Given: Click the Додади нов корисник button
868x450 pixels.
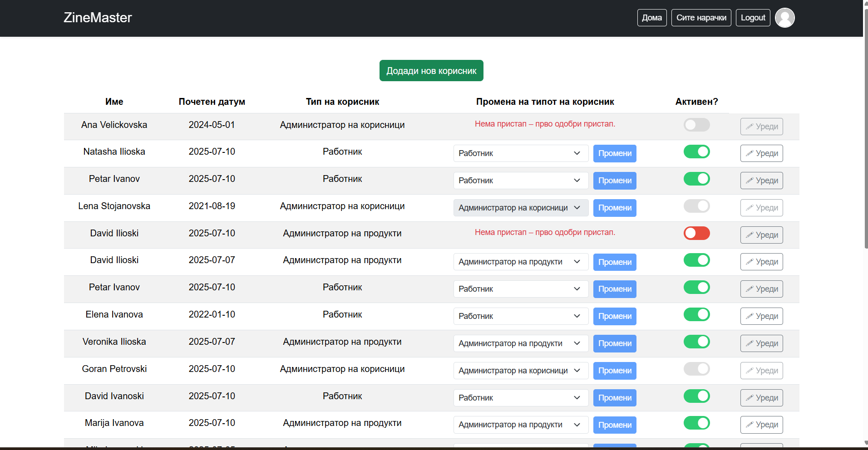Looking at the screenshot, I should pos(431,71).
